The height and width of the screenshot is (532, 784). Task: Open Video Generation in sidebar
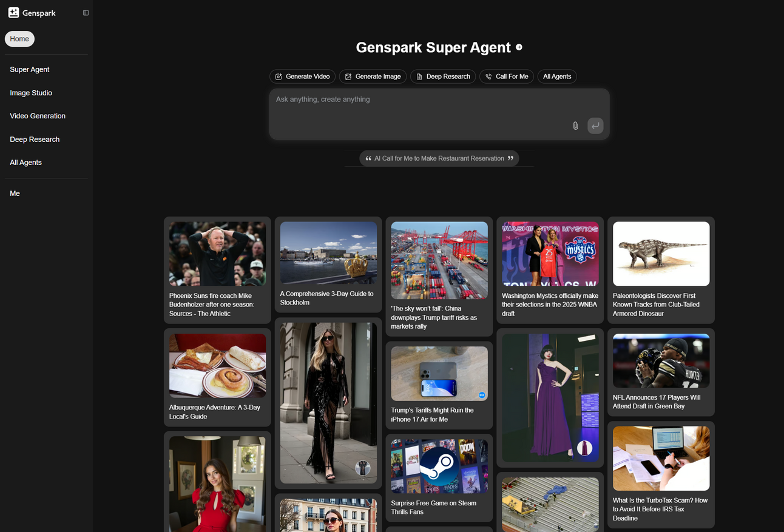[38, 116]
